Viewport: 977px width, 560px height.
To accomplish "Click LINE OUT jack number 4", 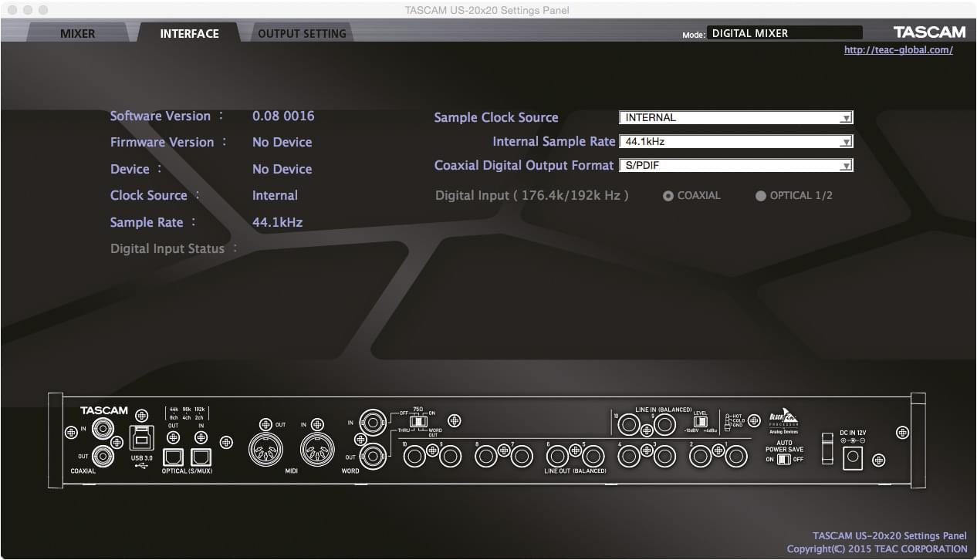I will click(629, 457).
